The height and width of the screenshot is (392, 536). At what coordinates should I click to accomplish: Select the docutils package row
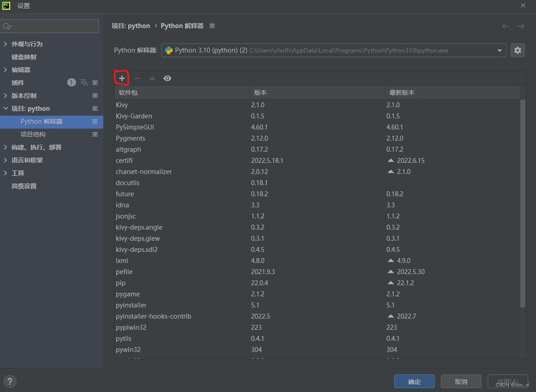click(317, 183)
